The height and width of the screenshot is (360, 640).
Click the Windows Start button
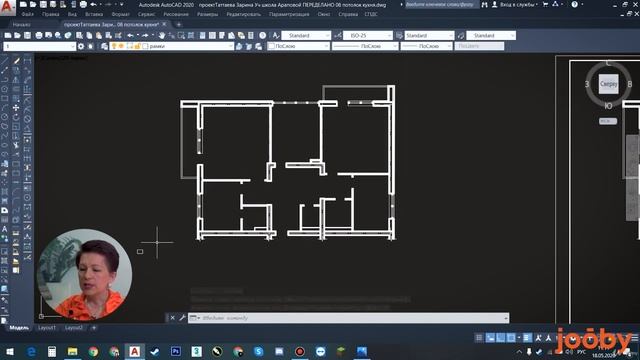point(10,351)
